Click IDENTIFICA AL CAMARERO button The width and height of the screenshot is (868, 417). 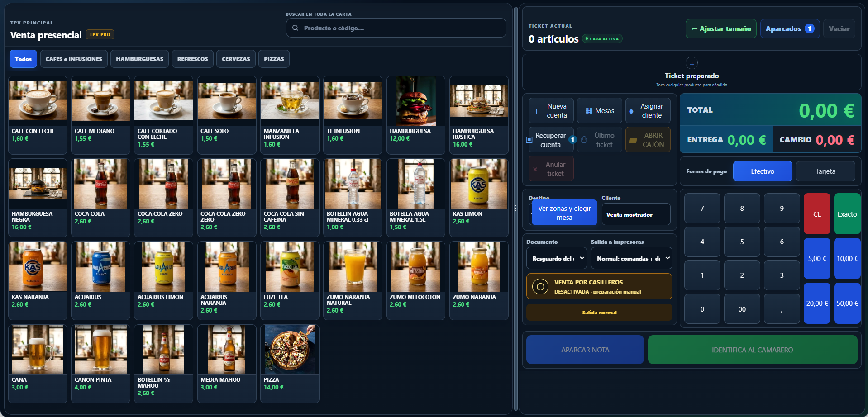coord(753,350)
